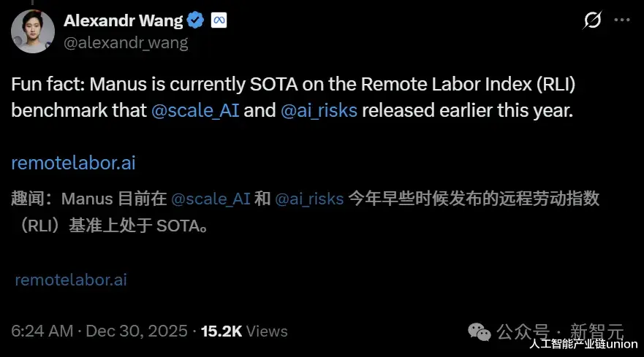This screenshot has height=357, width=644.
Task: Click @scale_AI in the Chinese translation
Action: point(211,199)
